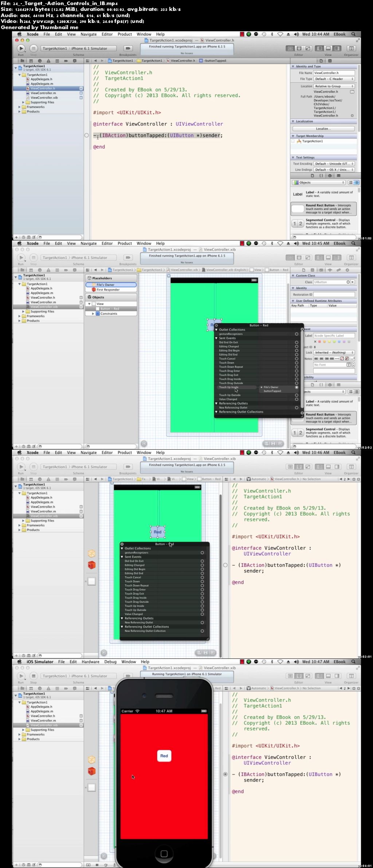
Task: Click First Responder red cube in 10:46 AM dock
Action: pyautogui.click(x=91, y=565)
